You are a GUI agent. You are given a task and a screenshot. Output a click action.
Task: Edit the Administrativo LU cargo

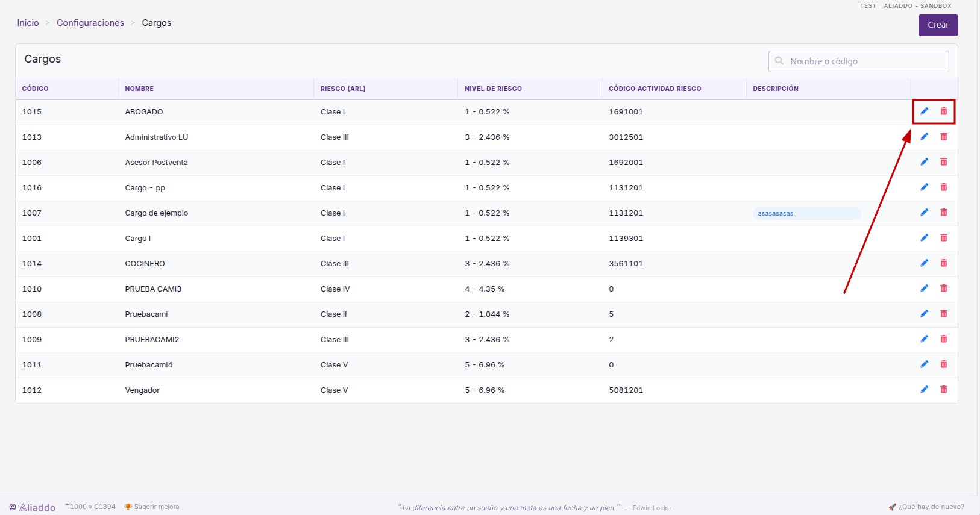pos(924,137)
